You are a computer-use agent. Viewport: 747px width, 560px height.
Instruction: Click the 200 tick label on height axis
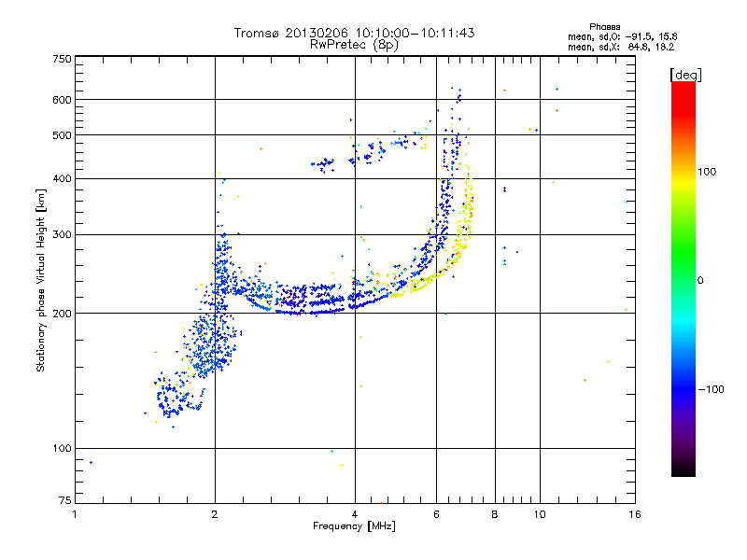coord(62,314)
